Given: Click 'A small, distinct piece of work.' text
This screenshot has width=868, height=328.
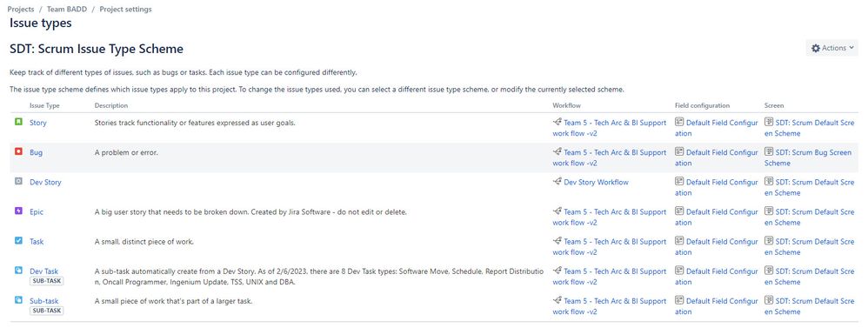Looking at the screenshot, I should coord(144,242).
